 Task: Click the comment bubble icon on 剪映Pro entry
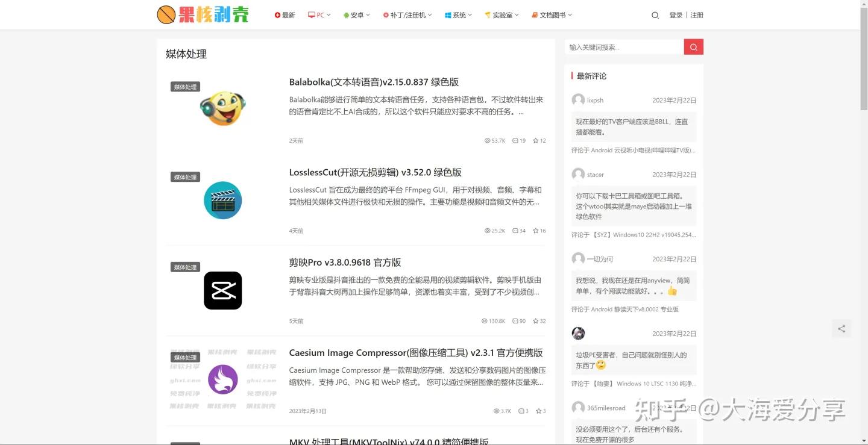(x=515, y=321)
